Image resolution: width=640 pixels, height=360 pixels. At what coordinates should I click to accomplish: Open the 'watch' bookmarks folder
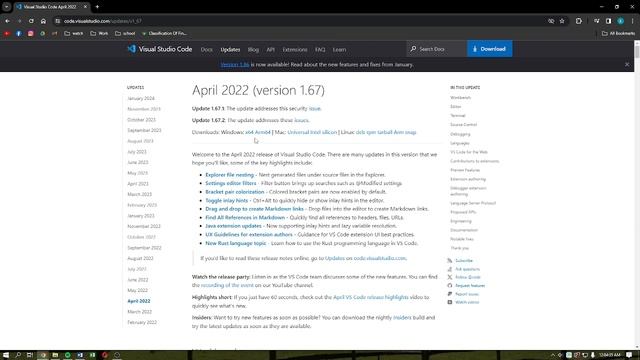(74, 33)
